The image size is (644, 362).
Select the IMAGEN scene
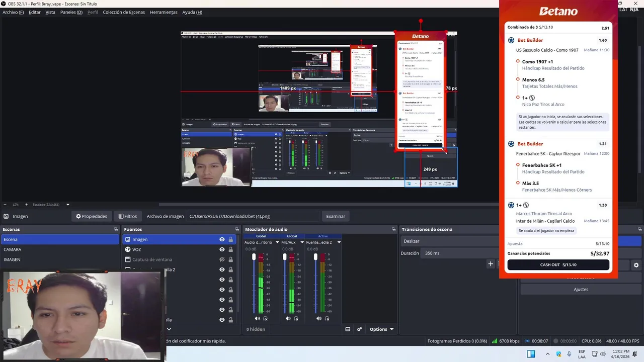click(x=59, y=259)
